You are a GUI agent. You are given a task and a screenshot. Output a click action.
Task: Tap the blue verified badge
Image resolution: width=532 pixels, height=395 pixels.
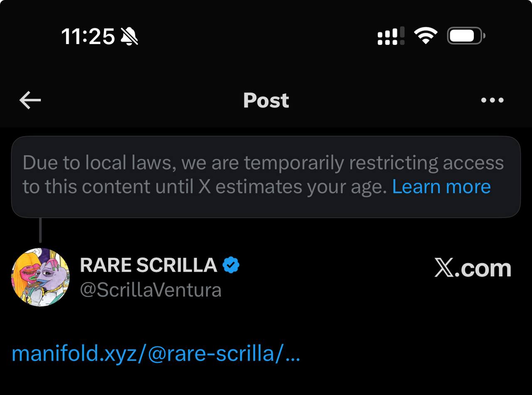coord(231,265)
